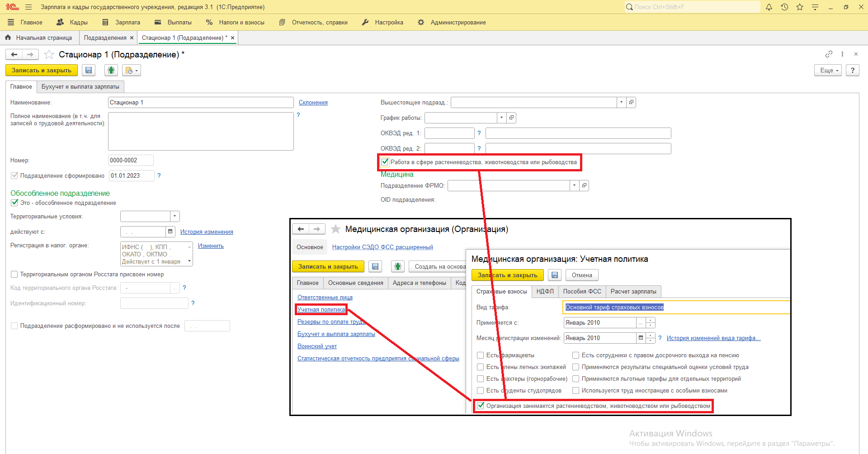Open the Кадры menu
868x454 pixels.
(x=72, y=23)
